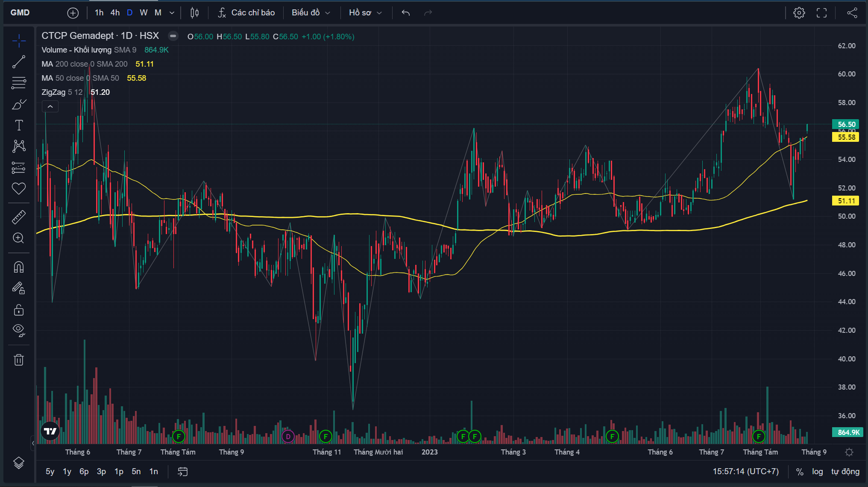Click the GMD symbol search field
868x487 pixels.
(x=20, y=13)
